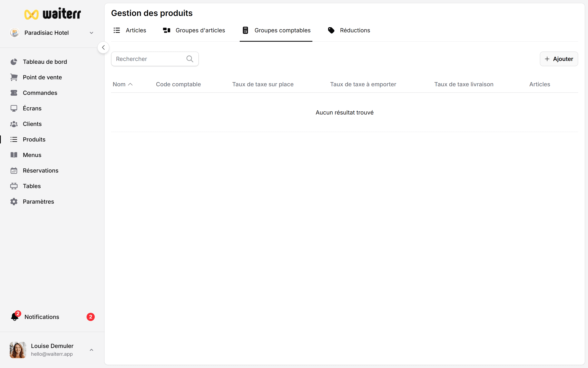Click the Groupes comptables calculator icon
Viewport: 588px width, 368px height.
(245, 30)
